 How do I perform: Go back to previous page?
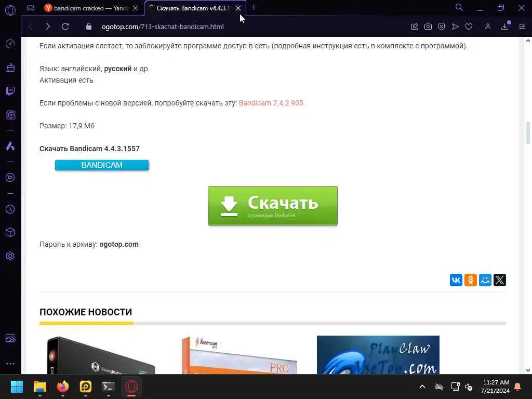coord(31,26)
